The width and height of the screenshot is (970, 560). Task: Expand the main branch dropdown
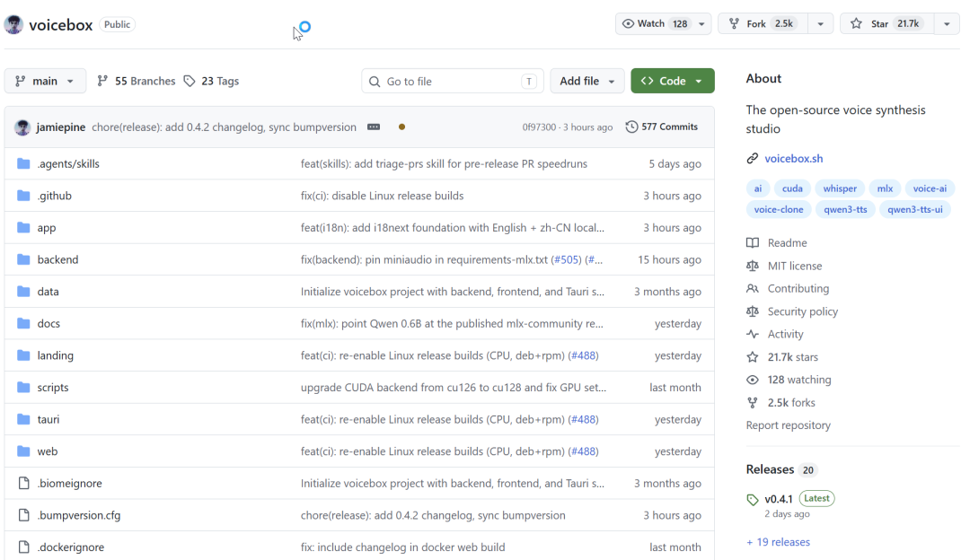45,81
